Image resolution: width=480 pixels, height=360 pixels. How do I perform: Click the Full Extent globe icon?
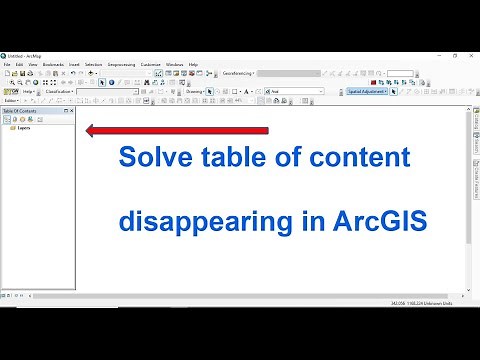point(36,82)
